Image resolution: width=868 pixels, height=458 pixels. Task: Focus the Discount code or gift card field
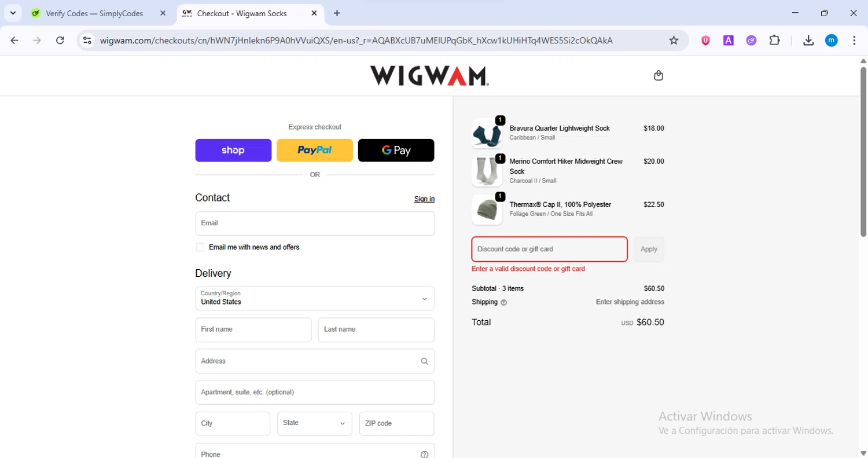(549, 249)
